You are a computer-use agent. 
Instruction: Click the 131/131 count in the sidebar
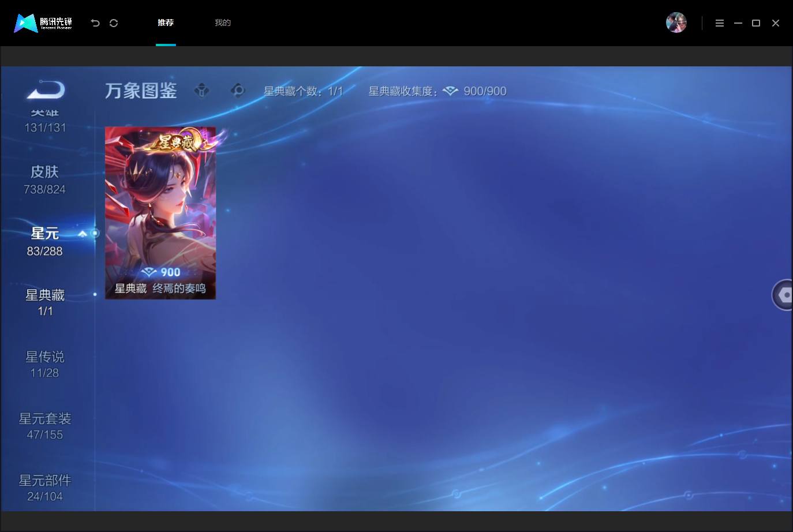click(x=45, y=128)
